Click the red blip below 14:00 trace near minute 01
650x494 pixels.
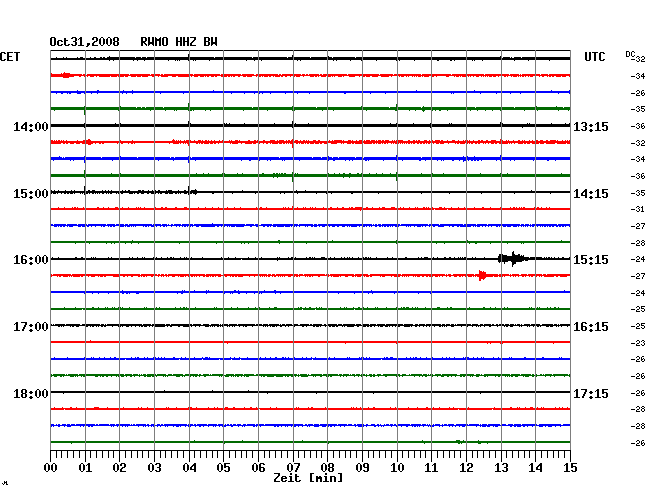89,142
